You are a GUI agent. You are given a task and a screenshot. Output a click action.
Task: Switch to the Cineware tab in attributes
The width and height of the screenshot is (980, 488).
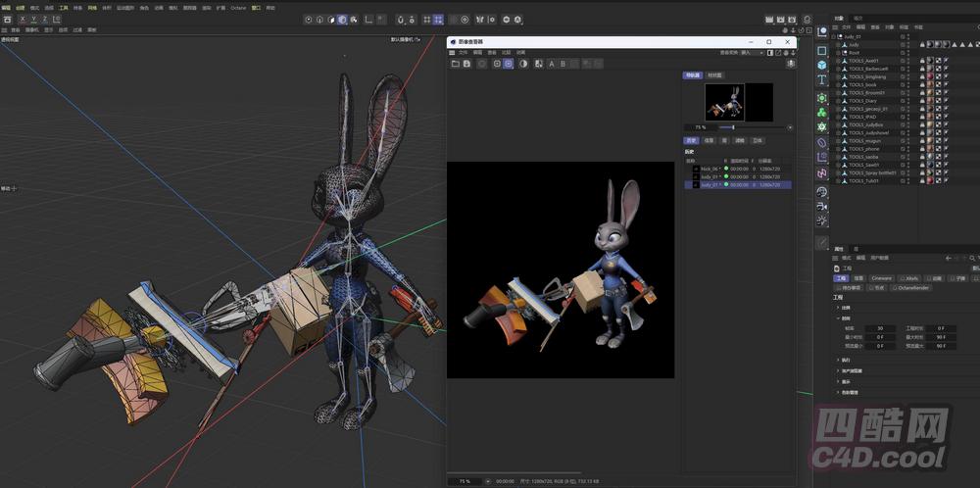click(x=882, y=278)
